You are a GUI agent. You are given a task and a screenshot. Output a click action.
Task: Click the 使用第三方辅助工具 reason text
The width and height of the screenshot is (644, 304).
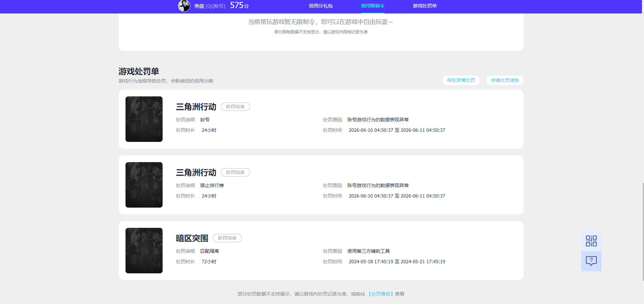(x=368, y=251)
